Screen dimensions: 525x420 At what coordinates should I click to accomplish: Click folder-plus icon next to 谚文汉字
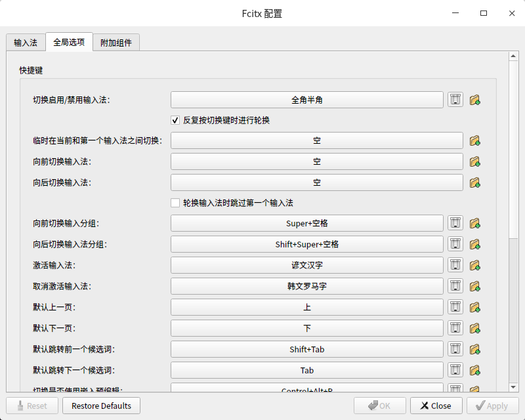(474, 265)
